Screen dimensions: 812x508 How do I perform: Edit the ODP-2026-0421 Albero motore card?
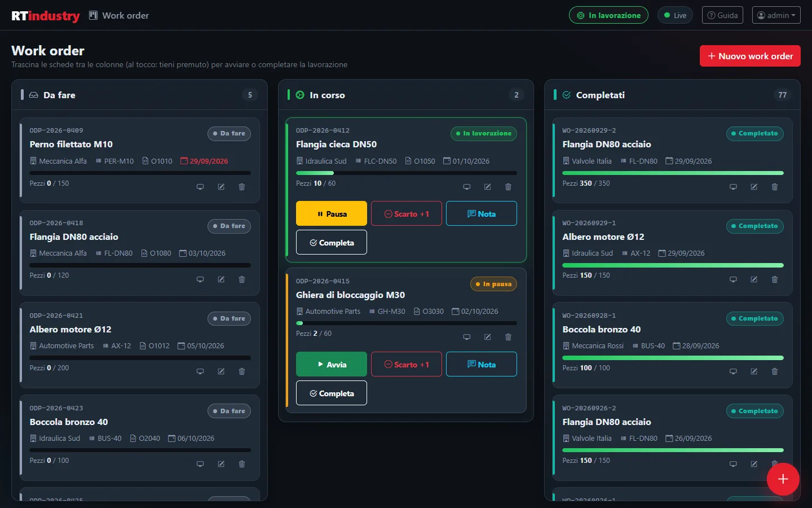click(221, 371)
